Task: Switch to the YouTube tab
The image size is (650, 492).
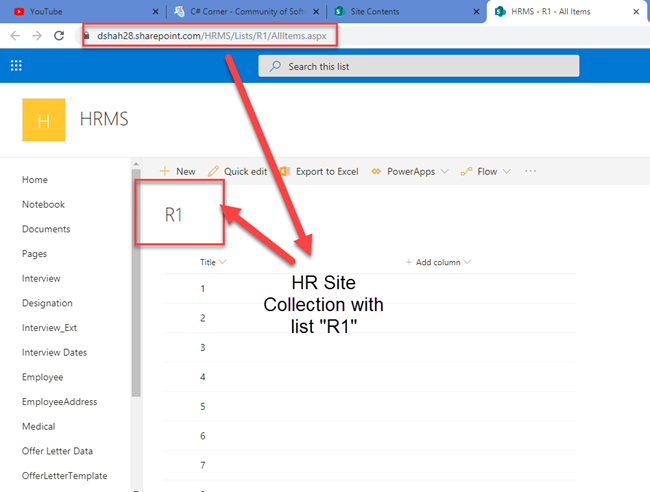Action: 82,12
